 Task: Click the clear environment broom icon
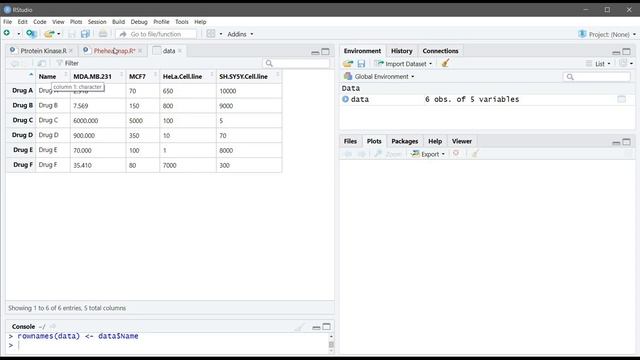point(445,63)
